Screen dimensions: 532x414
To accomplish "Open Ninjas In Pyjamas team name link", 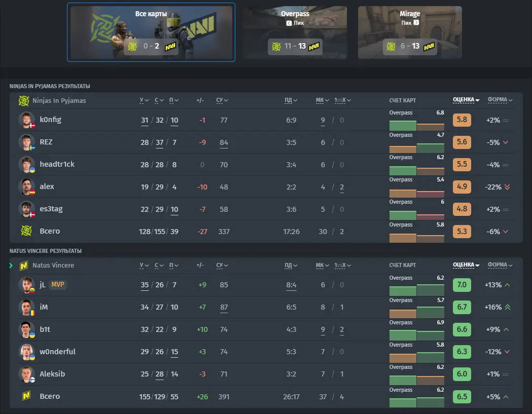I will click(x=59, y=101).
